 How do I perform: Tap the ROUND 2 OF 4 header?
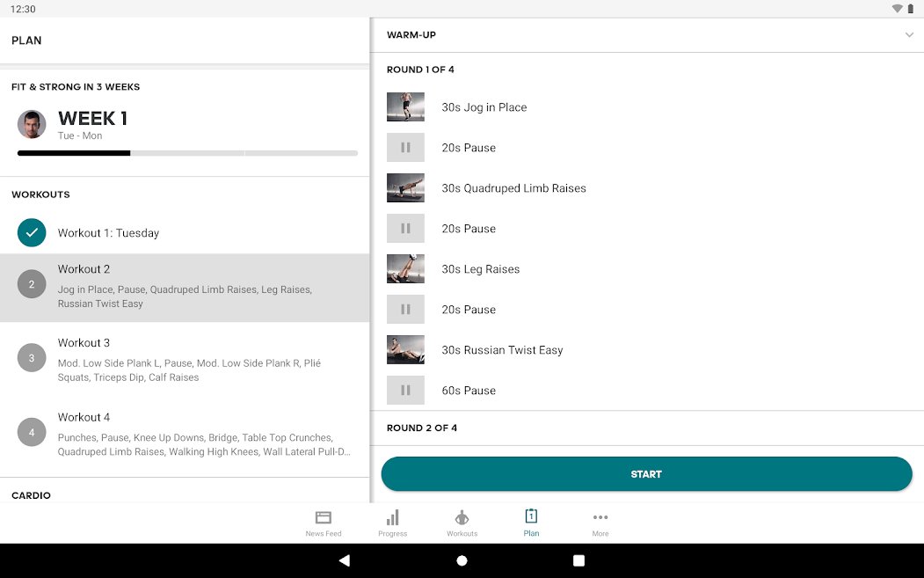[422, 428]
